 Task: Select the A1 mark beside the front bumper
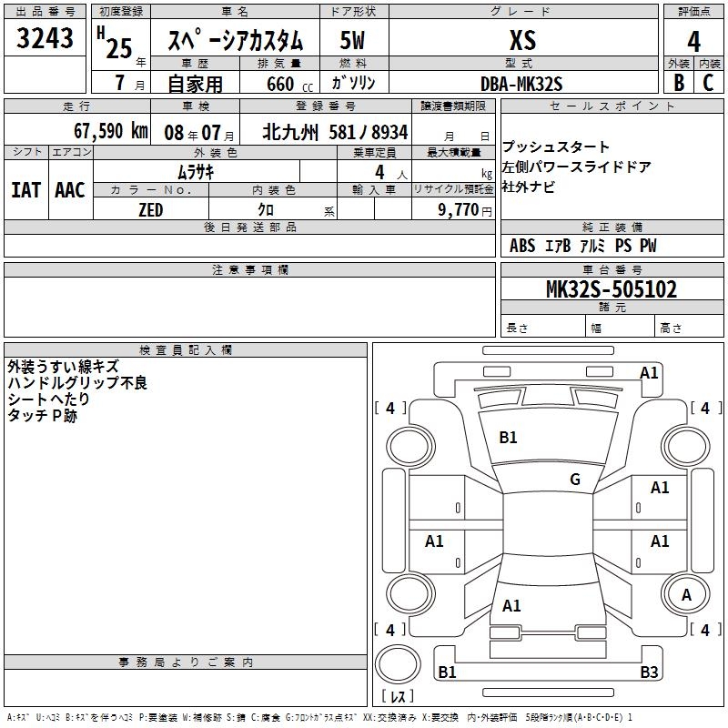(x=649, y=372)
